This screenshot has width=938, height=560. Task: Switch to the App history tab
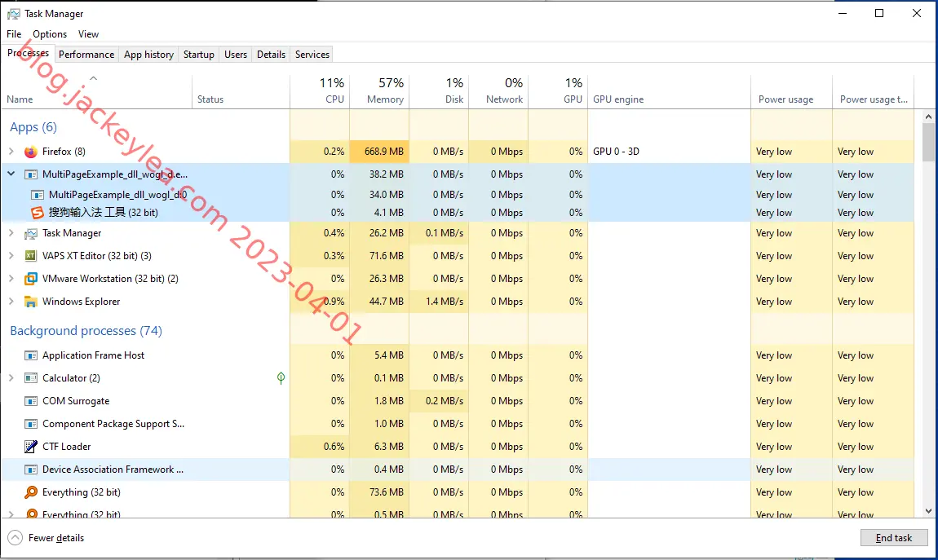point(148,55)
